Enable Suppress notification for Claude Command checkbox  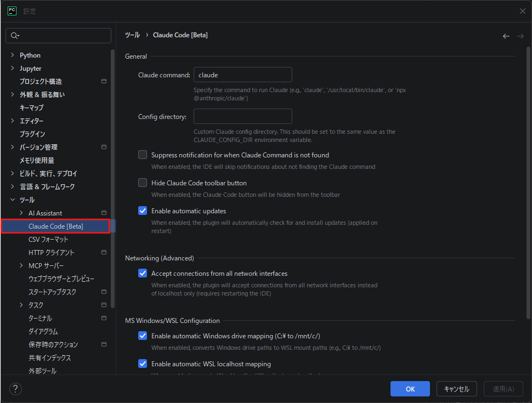click(x=143, y=155)
